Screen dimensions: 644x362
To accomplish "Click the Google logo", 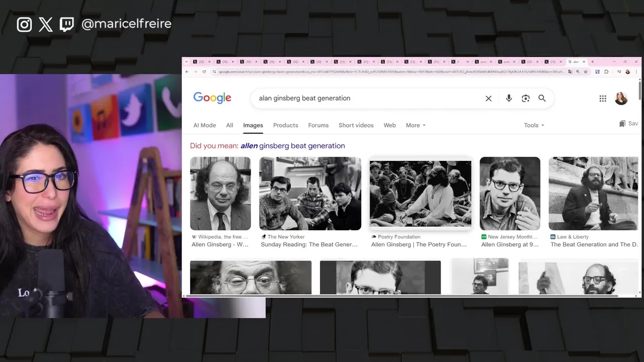I will pyautogui.click(x=212, y=98).
